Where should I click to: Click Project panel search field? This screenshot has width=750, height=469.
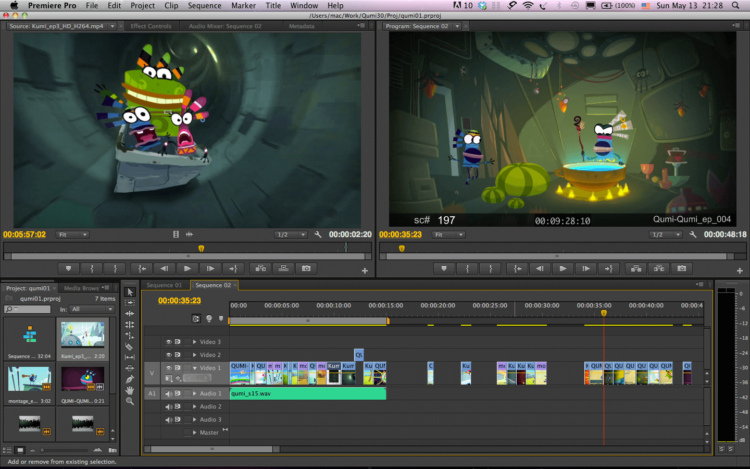click(27, 309)
